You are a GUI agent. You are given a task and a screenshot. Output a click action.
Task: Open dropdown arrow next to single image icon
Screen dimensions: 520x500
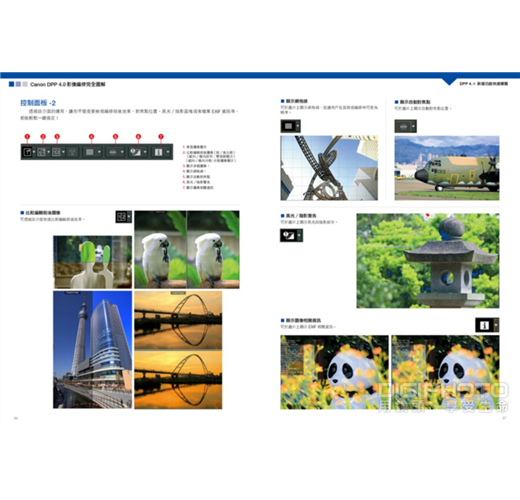coord(34,152)
